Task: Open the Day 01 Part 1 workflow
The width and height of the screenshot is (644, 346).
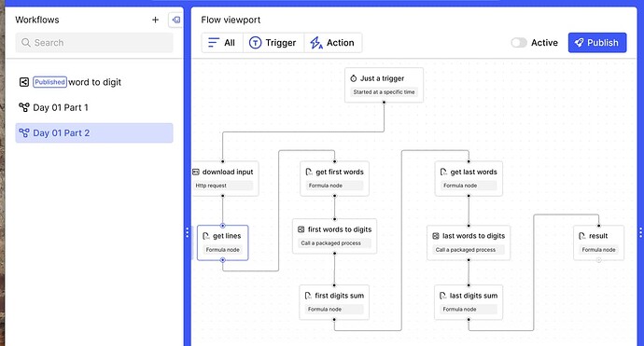Action: 94,107
